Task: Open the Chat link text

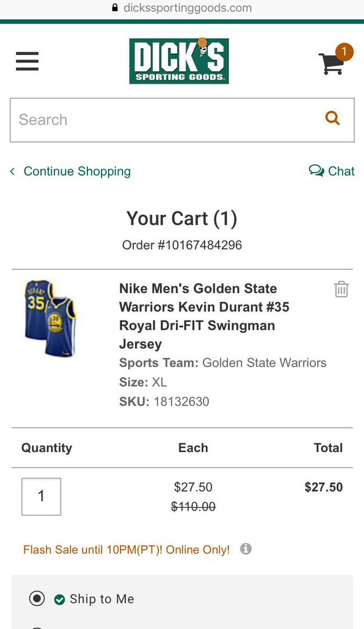Action: point(341,171)
